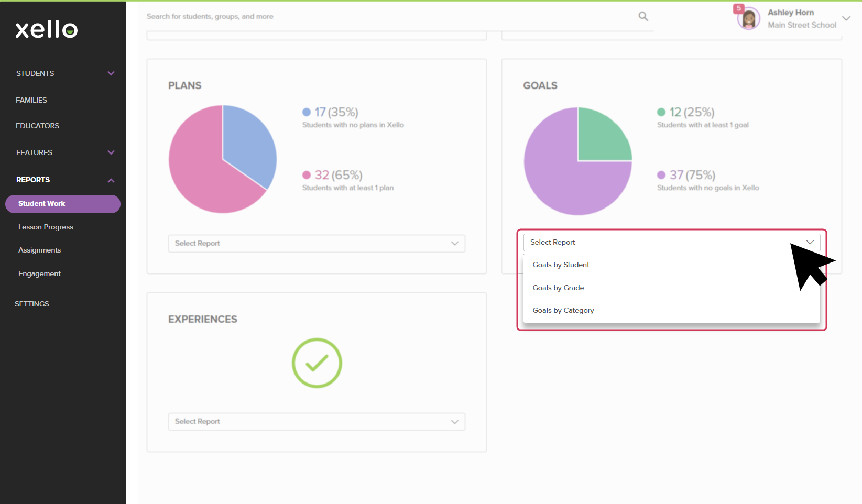Viewport: 862px width, 504px height.
Task: Click the notification badge showing 5
Action: [738, 8]
